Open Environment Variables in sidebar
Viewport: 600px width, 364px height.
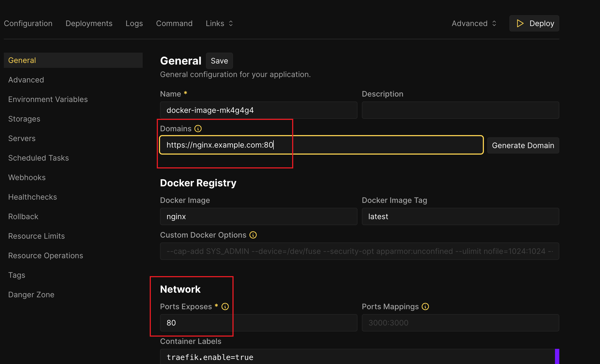click(48, 99)
